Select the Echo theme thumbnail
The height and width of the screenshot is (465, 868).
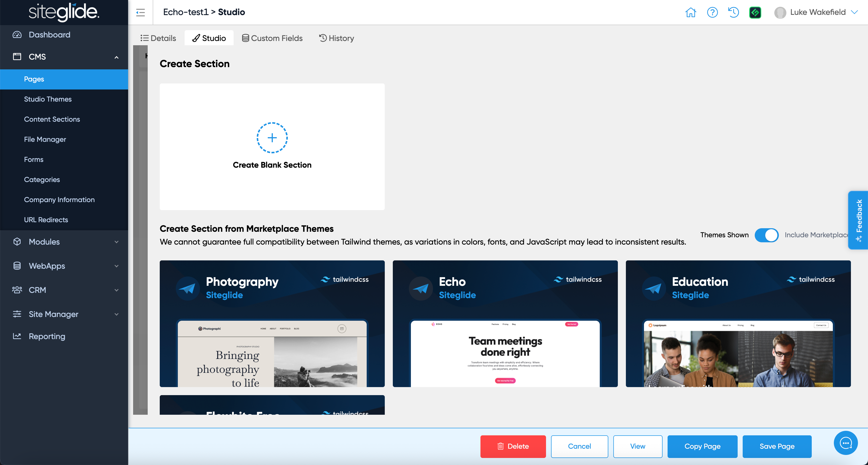pyautogui.click(x=505, y=323)
